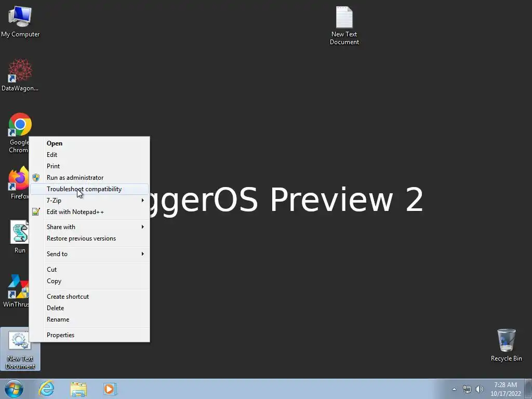Click the Notepad++ icon in menu
The width and height of the screenshot is (532, 399).
pos(36,212)
